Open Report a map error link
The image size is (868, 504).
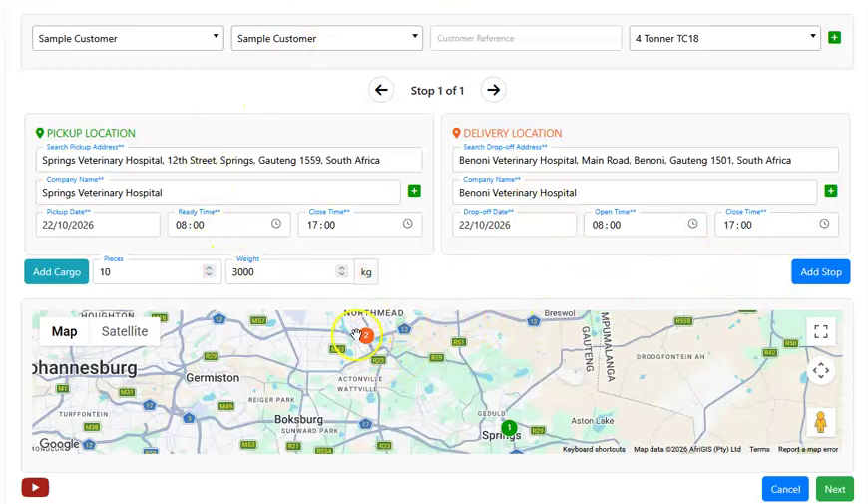(808, 450)
